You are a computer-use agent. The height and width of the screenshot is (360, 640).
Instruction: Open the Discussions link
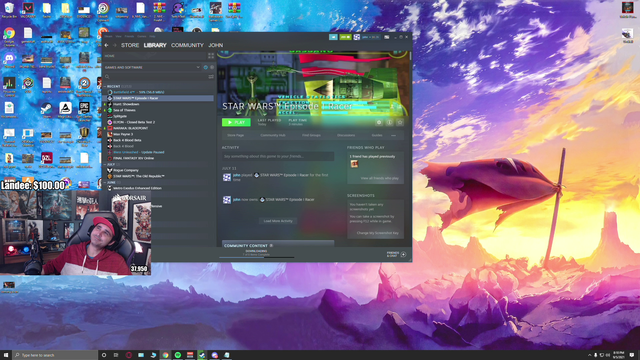(x=346, y=135)
